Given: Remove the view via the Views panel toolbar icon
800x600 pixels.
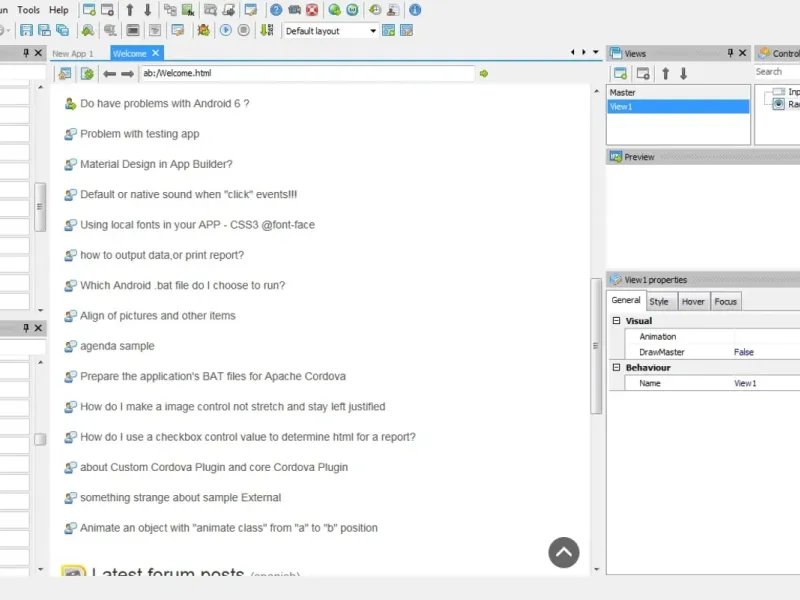Looking at the screenshot, I should pos(643,73).
